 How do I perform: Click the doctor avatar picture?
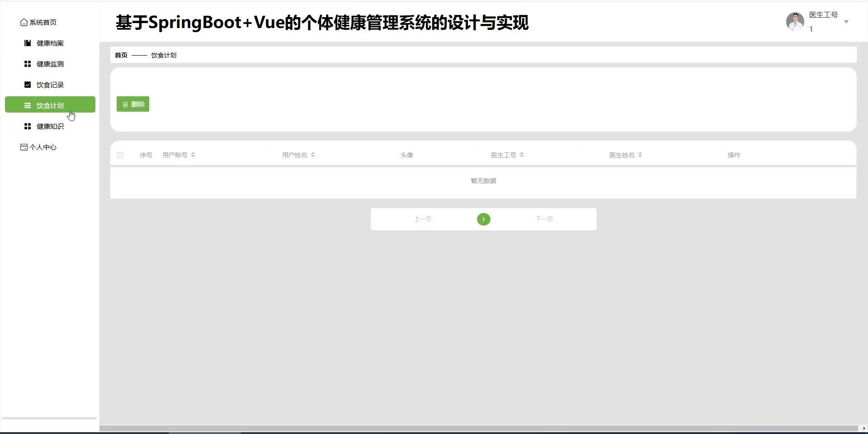795,22
